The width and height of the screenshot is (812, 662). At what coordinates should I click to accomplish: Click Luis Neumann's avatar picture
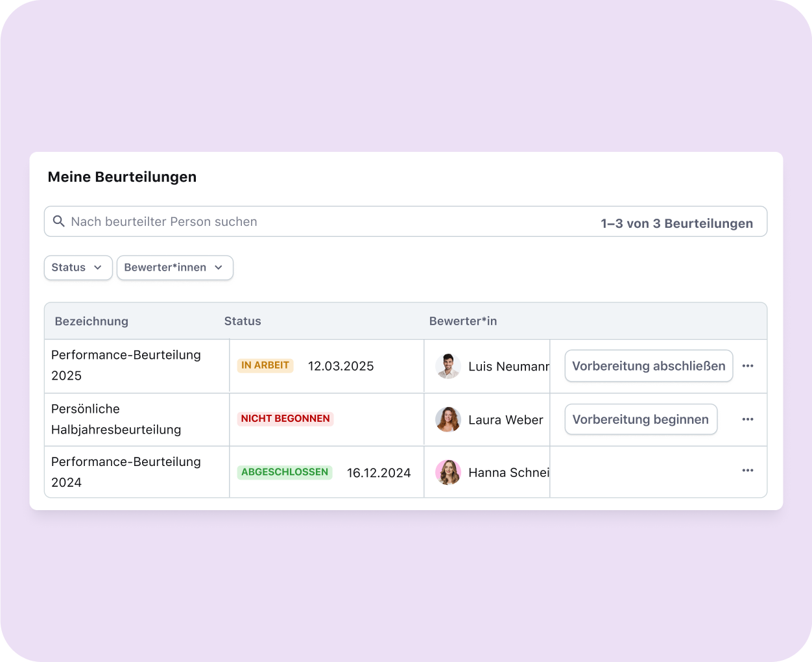448,366
